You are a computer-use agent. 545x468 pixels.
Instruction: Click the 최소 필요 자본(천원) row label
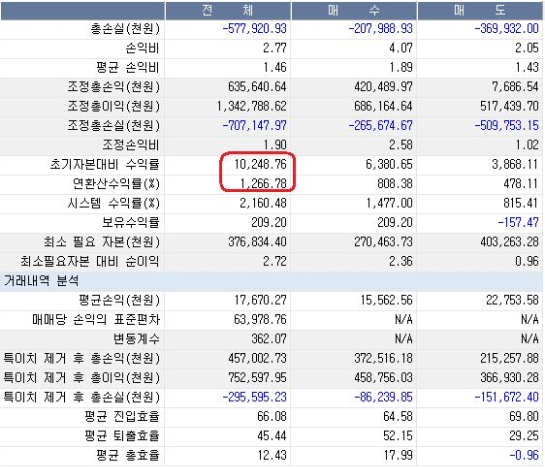(x=102, y=242)
